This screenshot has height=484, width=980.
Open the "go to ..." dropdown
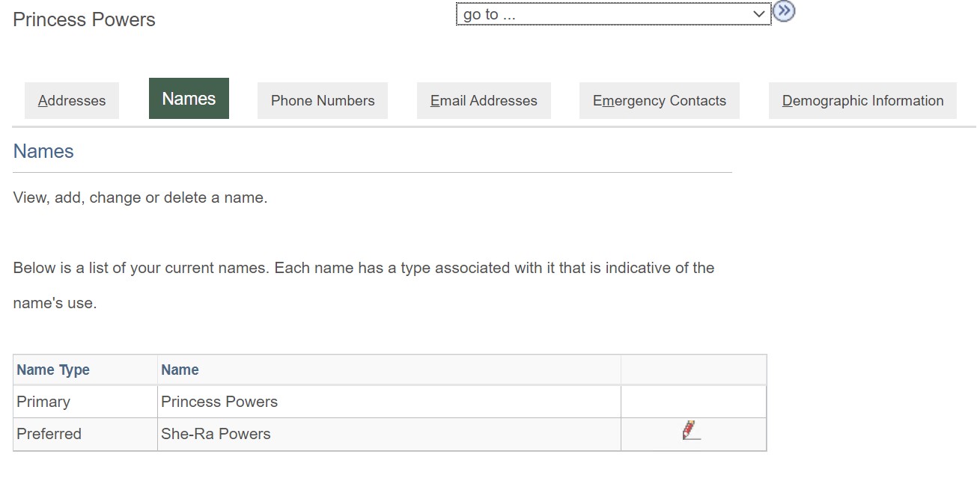pyautogui.click(x=613, y=14)
